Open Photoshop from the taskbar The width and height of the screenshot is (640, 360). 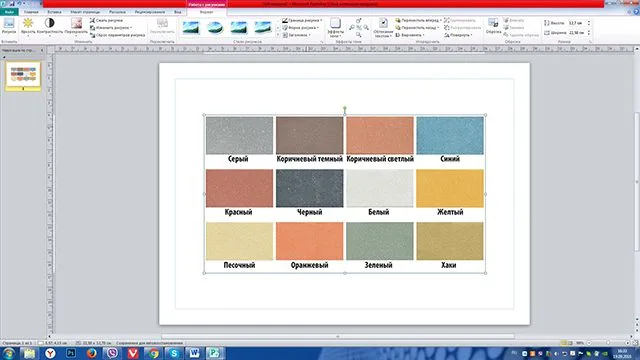(x=71, y=353)
